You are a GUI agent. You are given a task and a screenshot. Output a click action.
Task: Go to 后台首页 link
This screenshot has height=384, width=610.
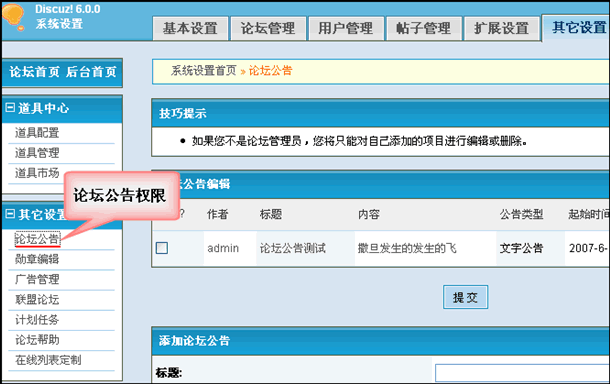[x=91, y=72]
